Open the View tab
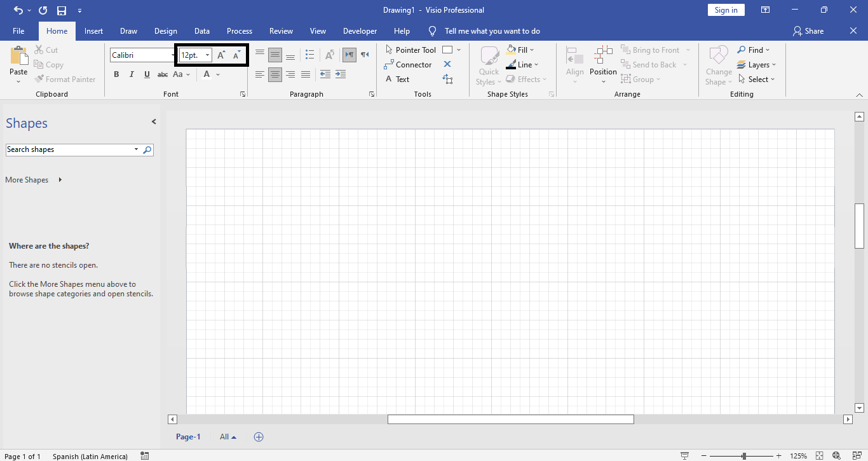This screenshot has height=461, width=868. tap(318, 31)
